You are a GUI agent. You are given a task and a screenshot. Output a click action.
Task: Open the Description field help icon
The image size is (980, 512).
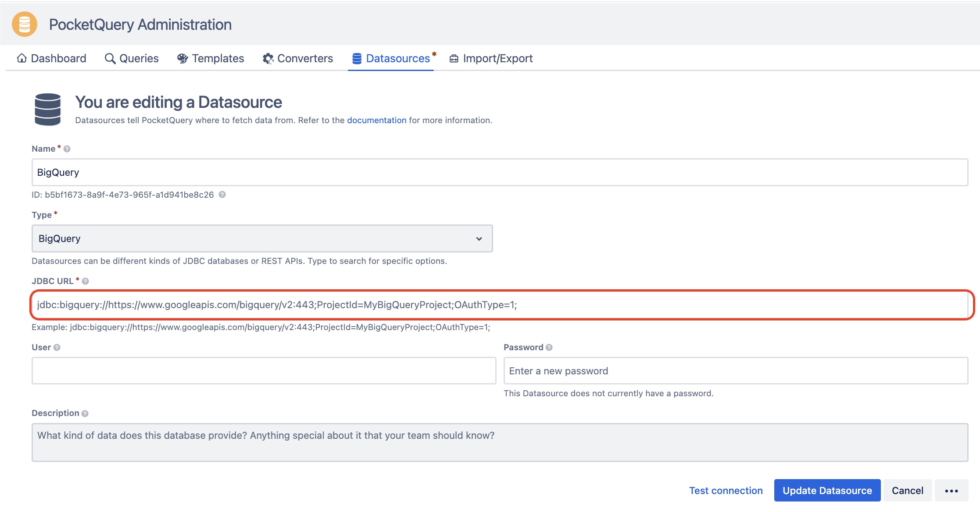coord(85,414)
